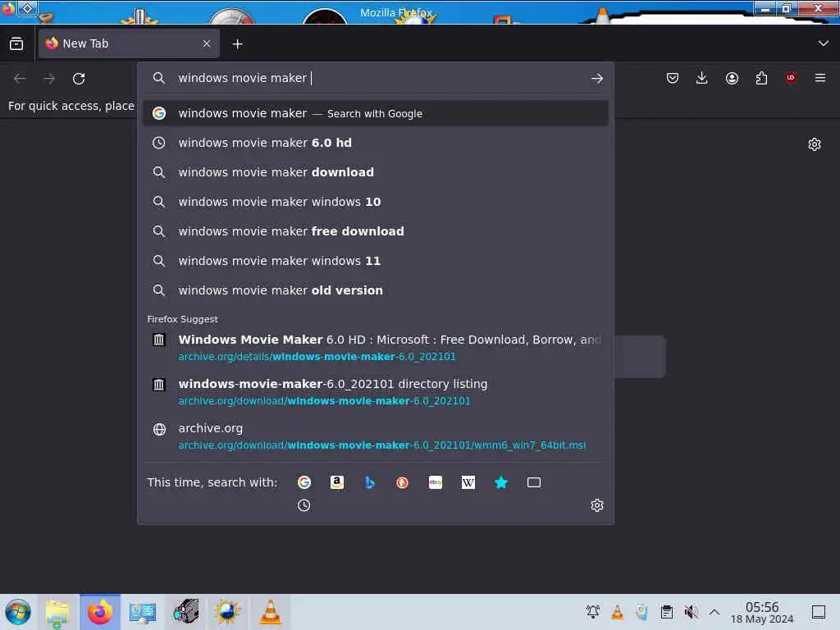The height and width of the screenshot is (630, 840).
Task: Search open tabs with the tab icon
Action: tap(533, 482)
